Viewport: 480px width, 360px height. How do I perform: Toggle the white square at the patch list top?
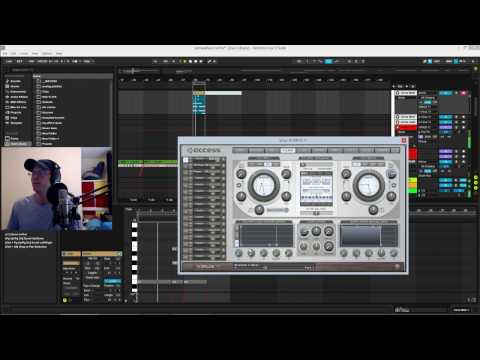point(186,160)
